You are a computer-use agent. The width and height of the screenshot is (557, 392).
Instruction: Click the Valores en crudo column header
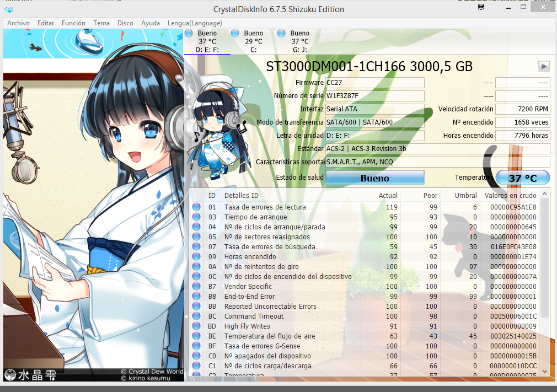point(510,196)
